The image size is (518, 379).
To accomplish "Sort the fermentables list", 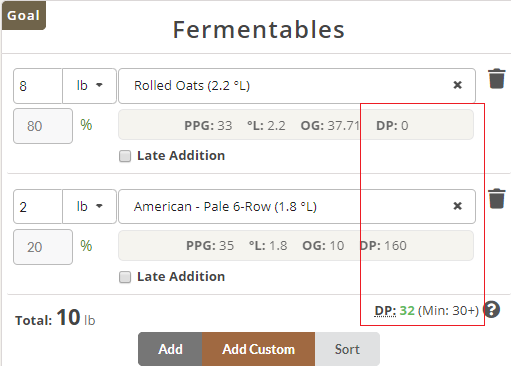I will pos(347,349).
